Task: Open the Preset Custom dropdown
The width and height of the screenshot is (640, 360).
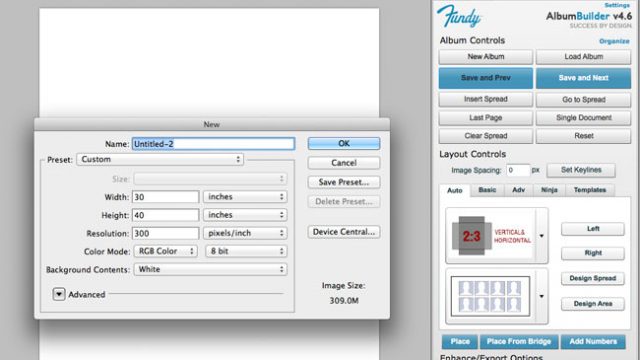Action: tap(160, 160)
